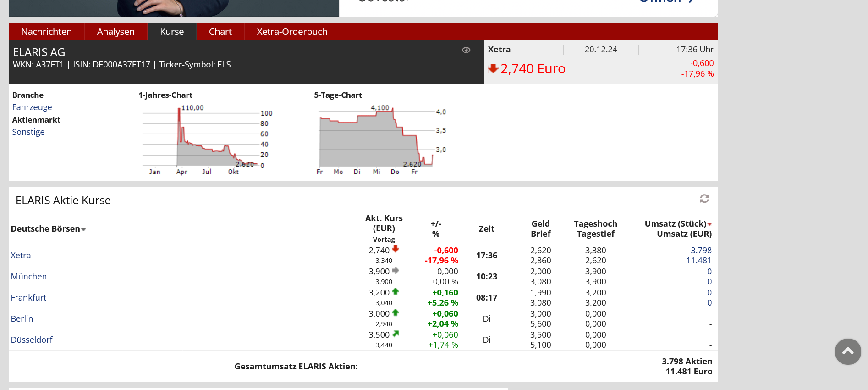This screenshot has height=390, width=868.
Task: Open the Frankfurt exchange link
Action: point(28,297)
